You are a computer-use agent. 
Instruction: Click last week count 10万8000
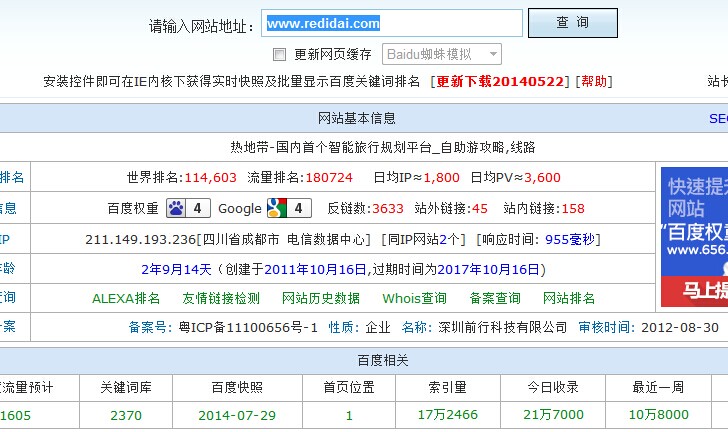point(658,414)
